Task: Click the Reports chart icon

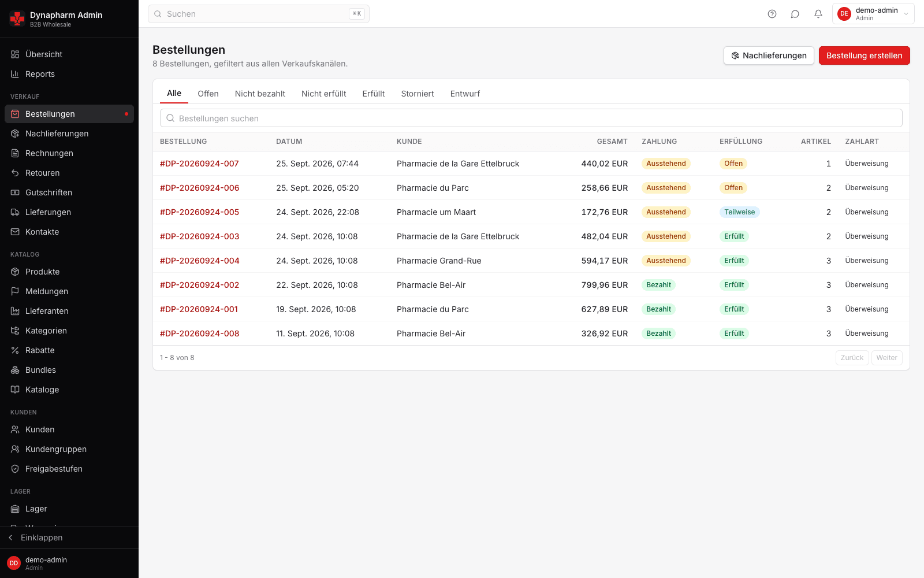Action: (15, 74)
